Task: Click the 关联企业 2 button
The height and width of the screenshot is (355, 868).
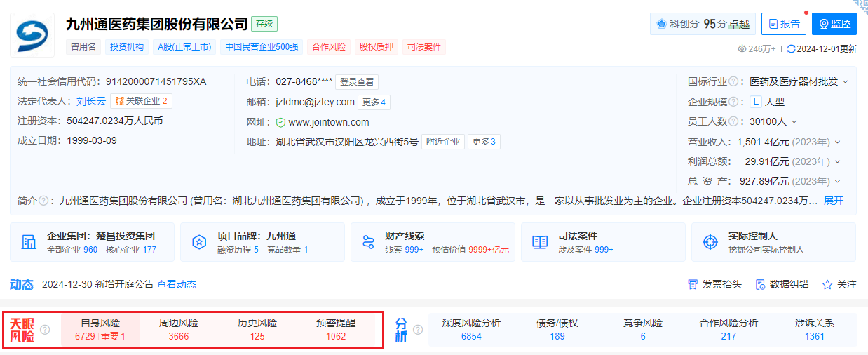Action: [142, 101]
